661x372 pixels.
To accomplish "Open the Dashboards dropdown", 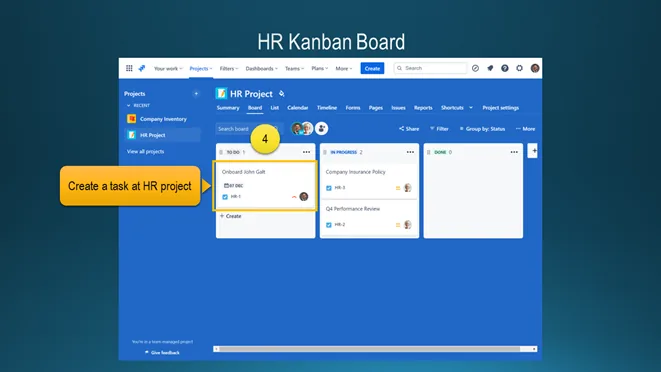I will click(261, 68).
